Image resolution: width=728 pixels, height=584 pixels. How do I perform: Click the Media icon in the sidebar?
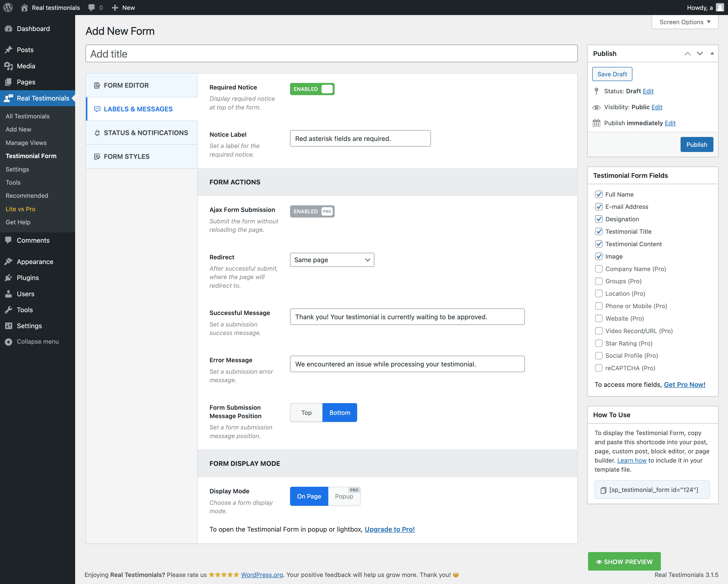pyautogui.click(x=9, y=66)
